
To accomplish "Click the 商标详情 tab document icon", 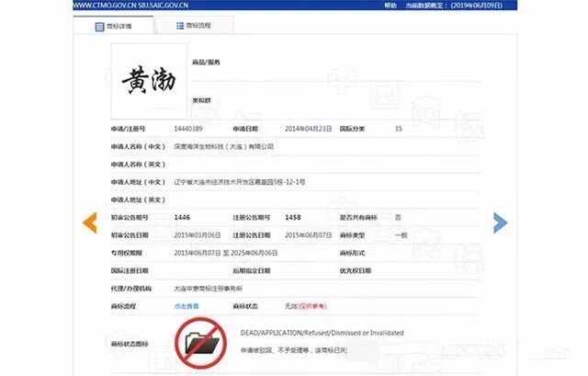I will tap(99, 27).
